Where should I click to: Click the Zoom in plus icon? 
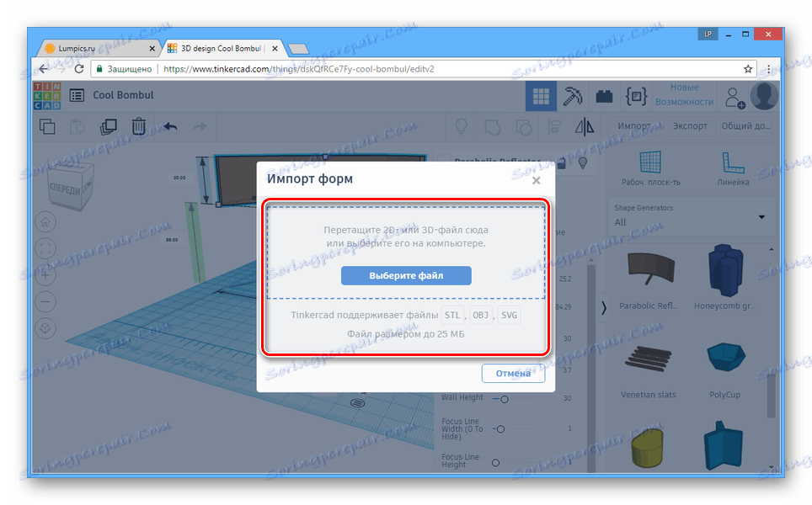click(45, 274)
